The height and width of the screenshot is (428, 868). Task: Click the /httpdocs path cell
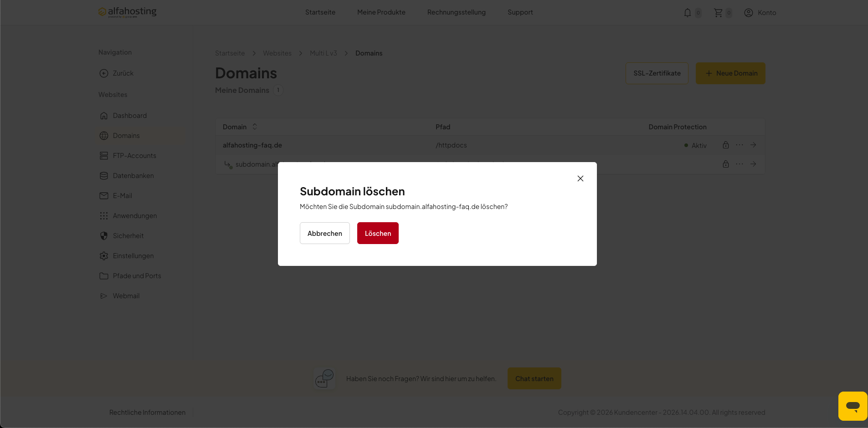click(x=451, y=145)
